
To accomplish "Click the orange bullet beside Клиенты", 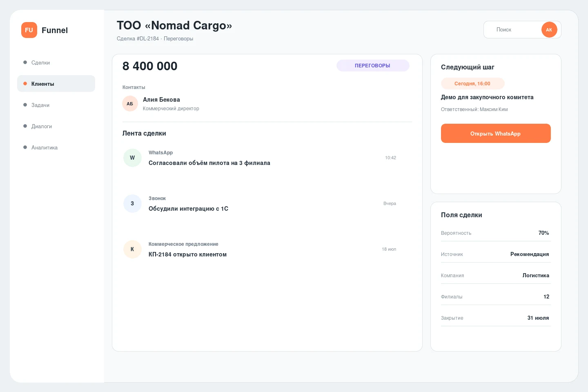I will tap(25, 84).
